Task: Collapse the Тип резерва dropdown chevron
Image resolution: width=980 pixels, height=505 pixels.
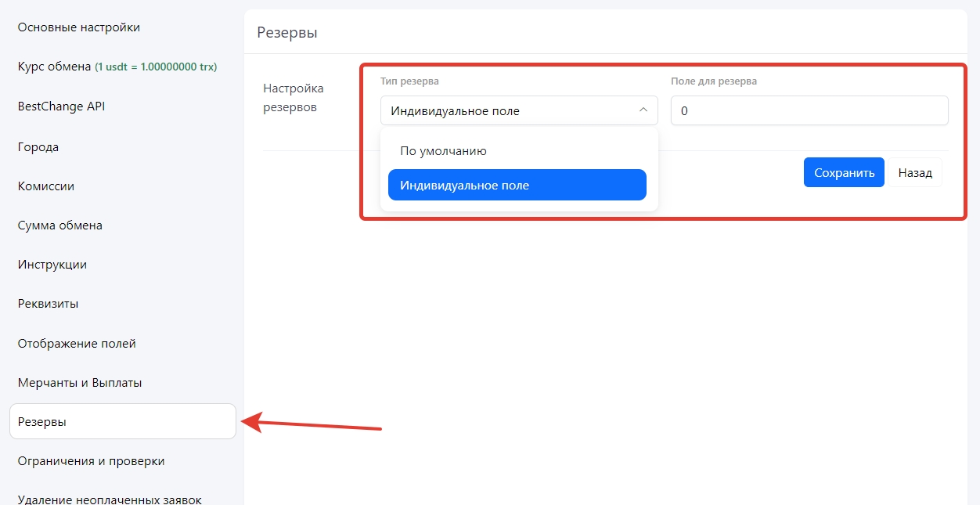Action: (x=643, y=110)
